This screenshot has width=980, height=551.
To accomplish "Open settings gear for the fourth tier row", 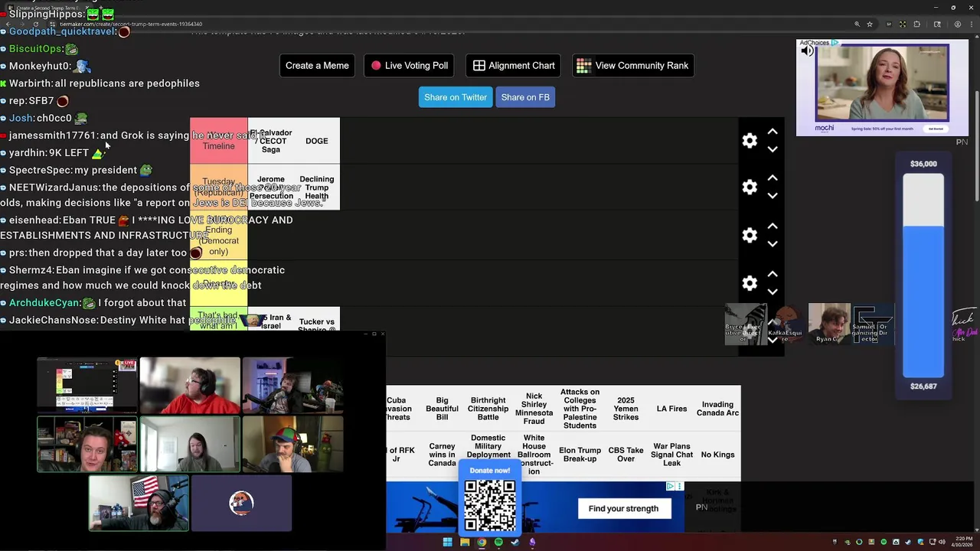I will (x=750, y=283).
